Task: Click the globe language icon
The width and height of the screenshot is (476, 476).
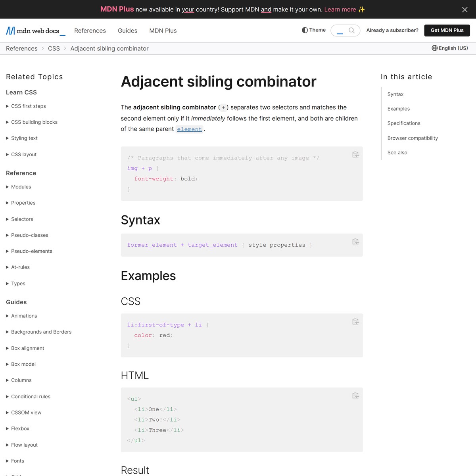Action: point(435,48)
